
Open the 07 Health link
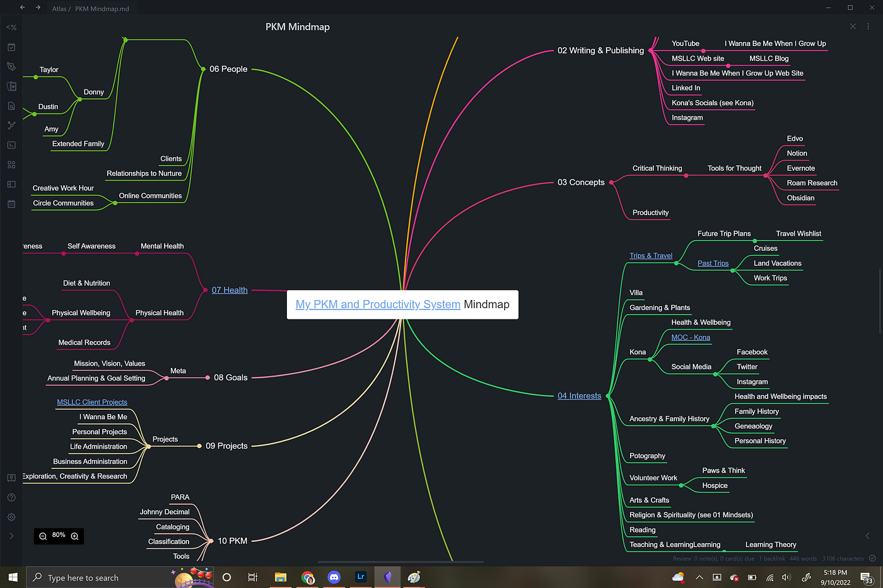[230, 290]
